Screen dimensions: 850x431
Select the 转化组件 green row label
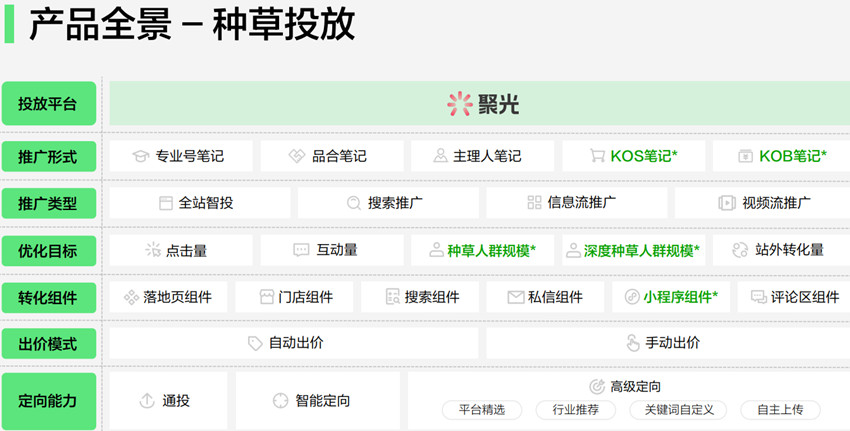click(49, 298)
